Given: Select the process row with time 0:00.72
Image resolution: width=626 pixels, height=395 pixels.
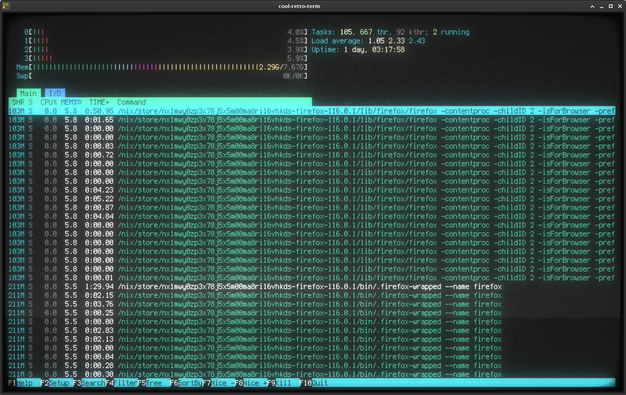Looking at the screenshot, I should tap(312, 155).
